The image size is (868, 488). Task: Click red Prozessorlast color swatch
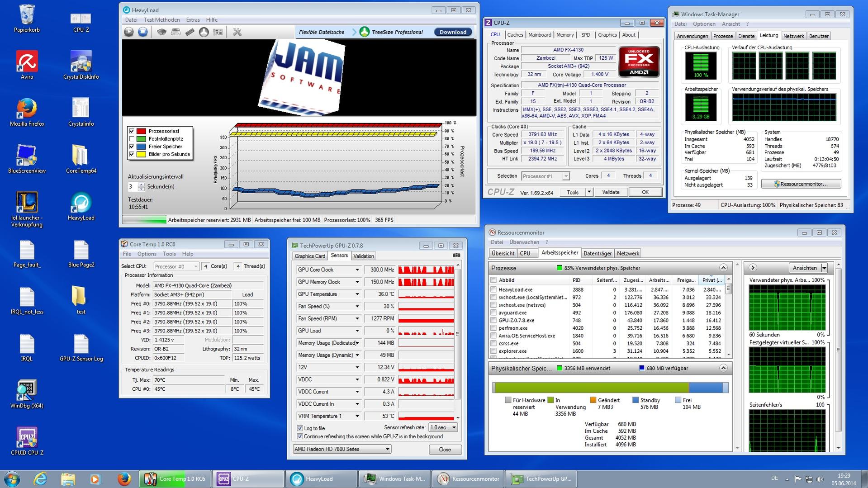141,131
